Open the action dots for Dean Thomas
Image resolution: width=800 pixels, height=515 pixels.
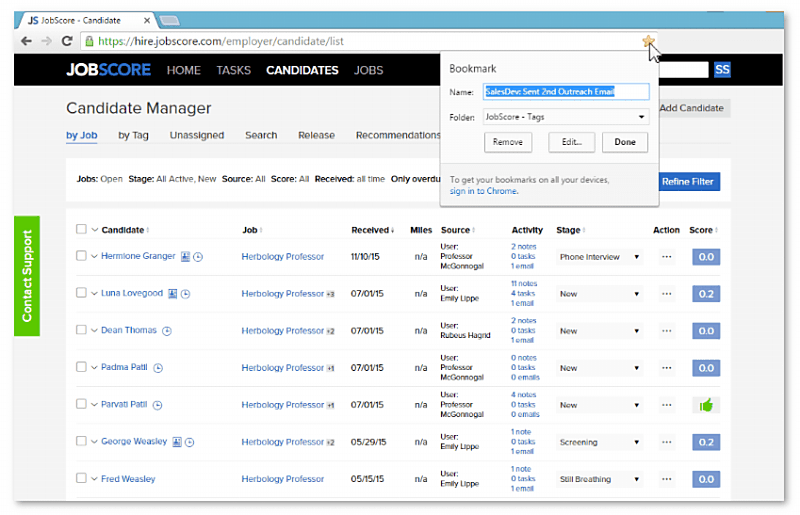pos(666,331)
